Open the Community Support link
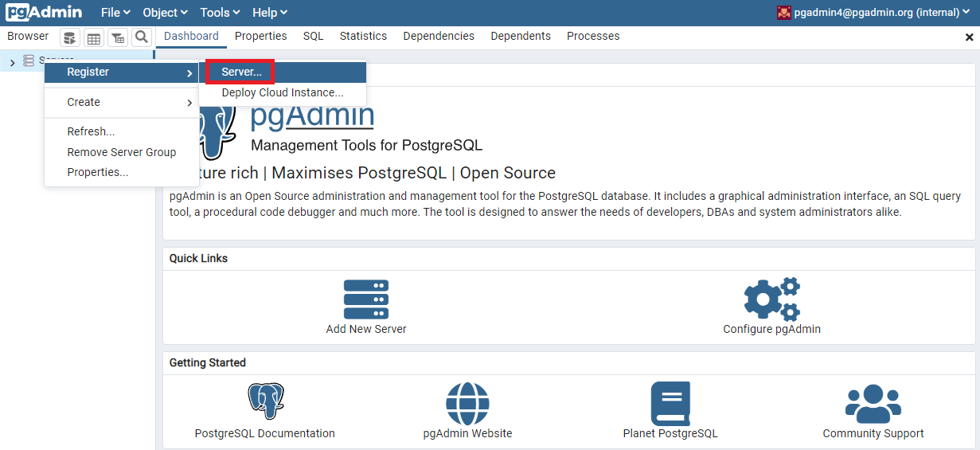 tap(873, 433)
